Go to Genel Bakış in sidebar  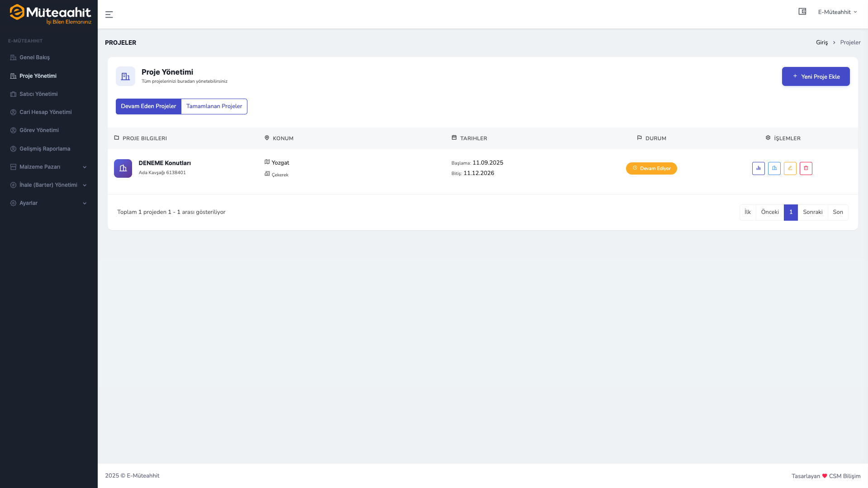34,57
